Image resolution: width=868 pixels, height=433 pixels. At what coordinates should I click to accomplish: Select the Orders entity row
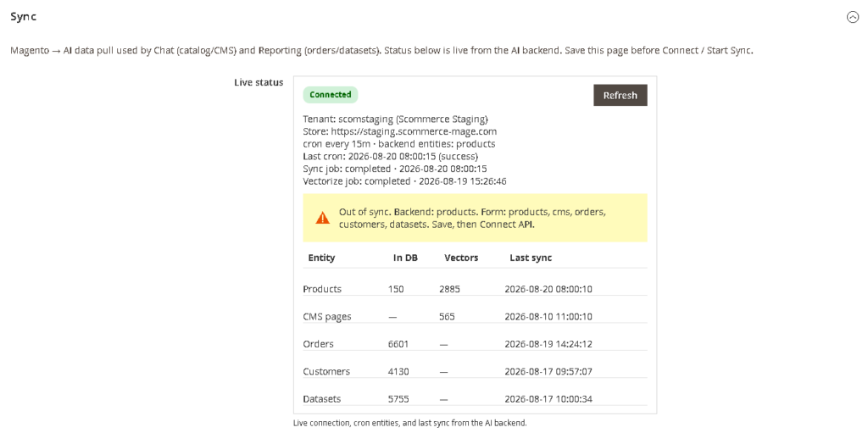pyautogui.click(x=475, y=344)
